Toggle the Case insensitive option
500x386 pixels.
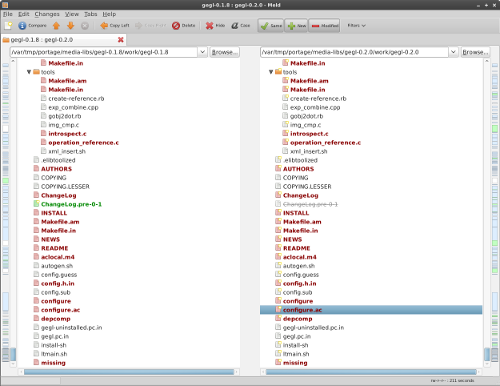coord(241,25)
